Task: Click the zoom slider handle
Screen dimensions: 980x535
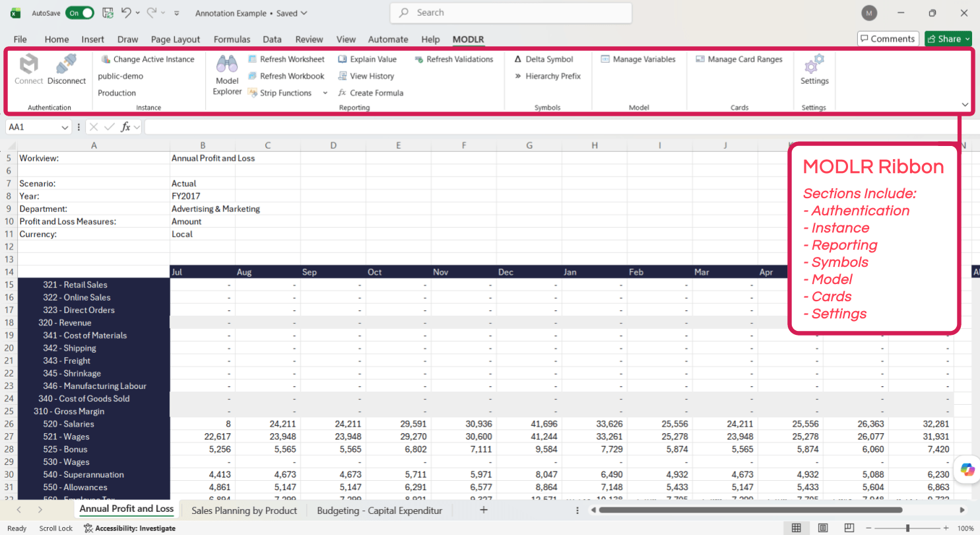Action: pyautogui.click(x=908, y=528)
